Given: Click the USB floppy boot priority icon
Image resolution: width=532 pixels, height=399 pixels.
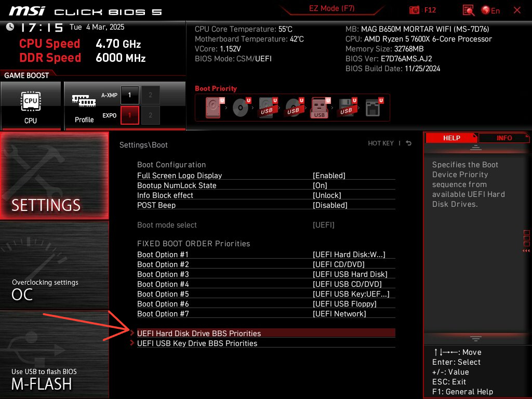Looking at the screenshot, I should 346,108.
